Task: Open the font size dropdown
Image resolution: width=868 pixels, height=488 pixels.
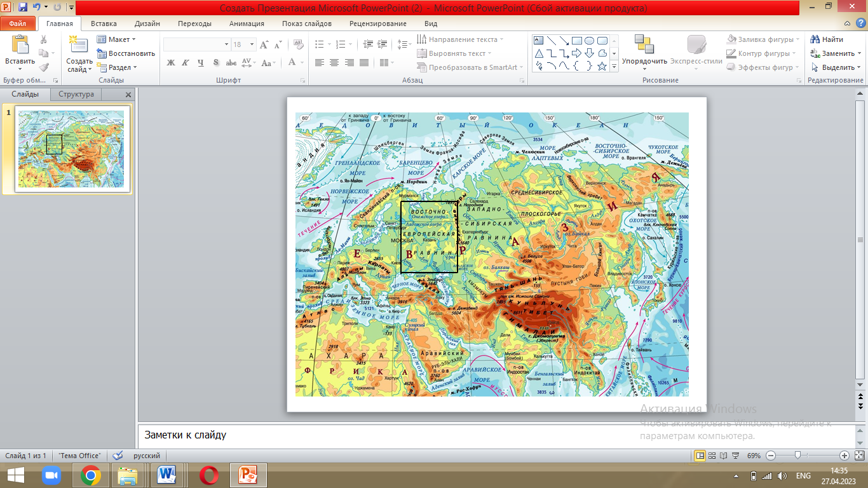Action: click(252, 44)
